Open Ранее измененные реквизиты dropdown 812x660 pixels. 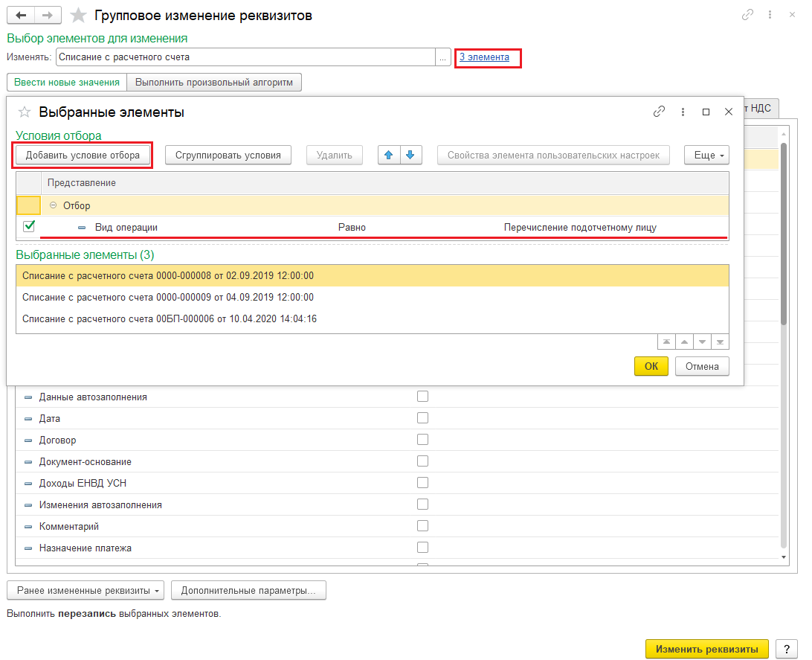click(86, 591)
